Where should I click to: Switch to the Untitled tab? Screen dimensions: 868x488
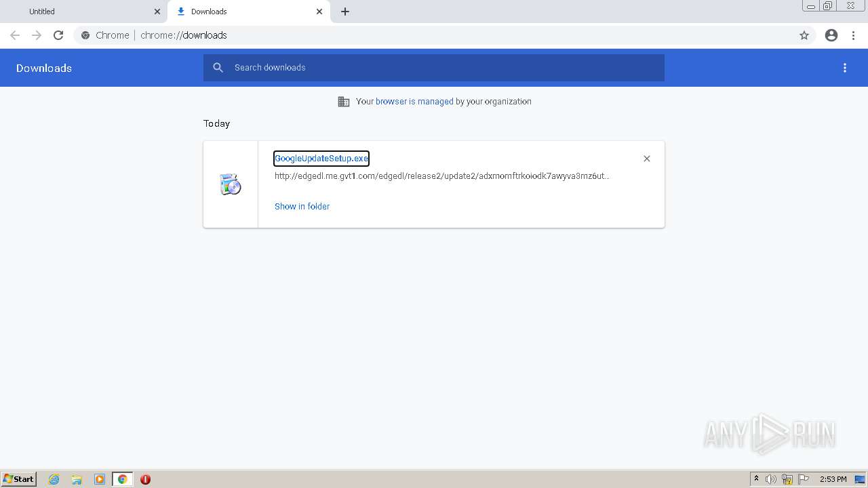point(83,12)
